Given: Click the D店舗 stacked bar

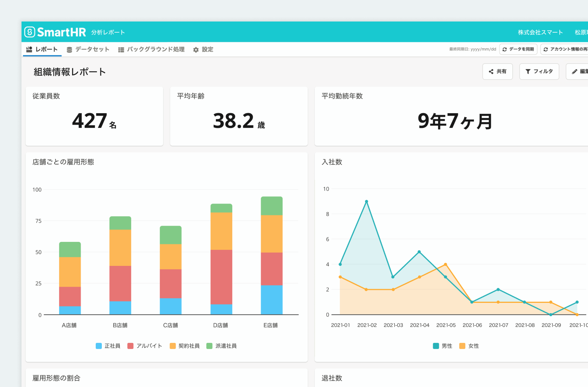Looking at the screenshot, I should click(x=221, y=259).
